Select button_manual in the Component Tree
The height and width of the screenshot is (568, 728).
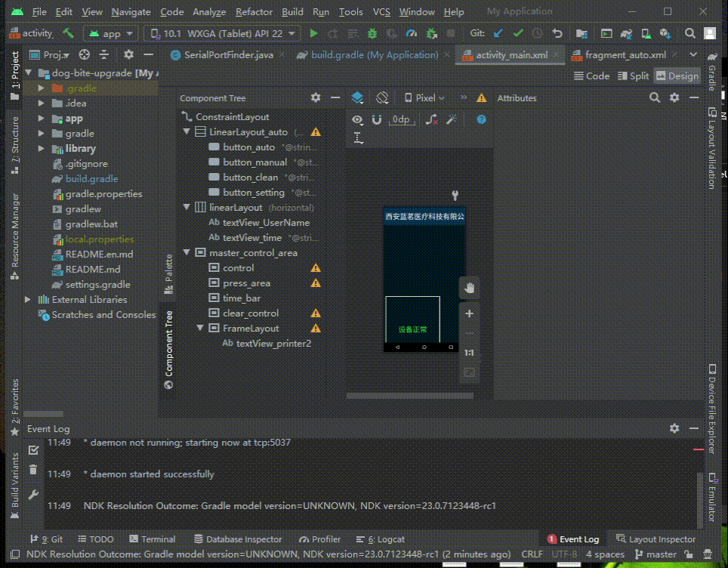[x=254, y=162]
